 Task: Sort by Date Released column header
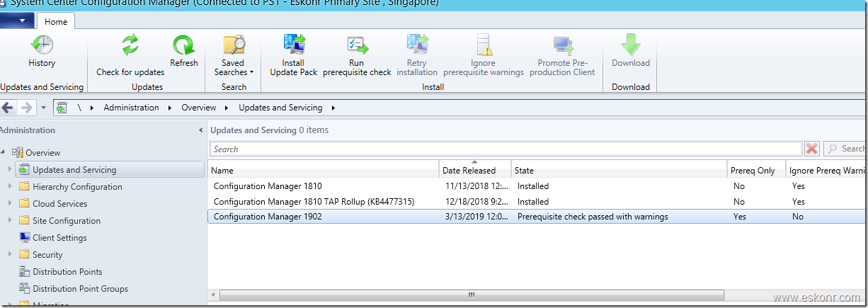(474, 170)
